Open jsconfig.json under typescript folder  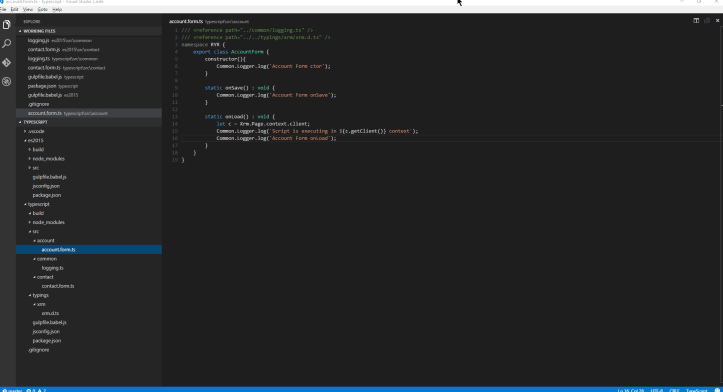click(89, 332)
